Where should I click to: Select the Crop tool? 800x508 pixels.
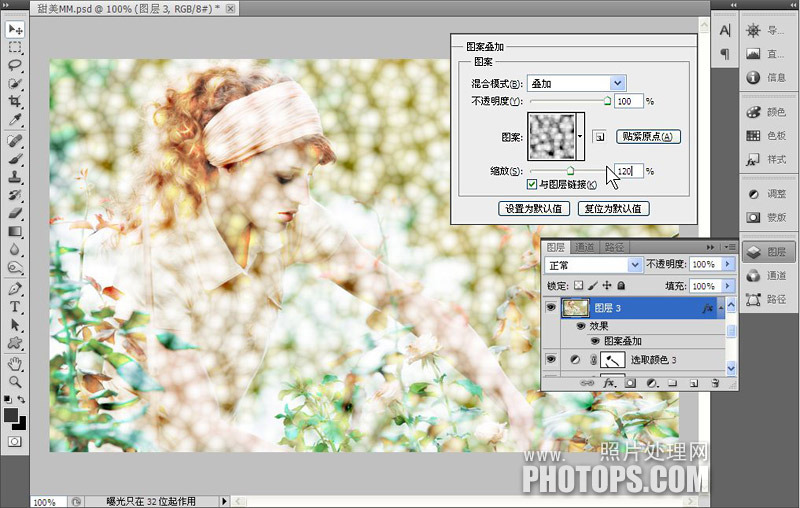tap(16, 101)
